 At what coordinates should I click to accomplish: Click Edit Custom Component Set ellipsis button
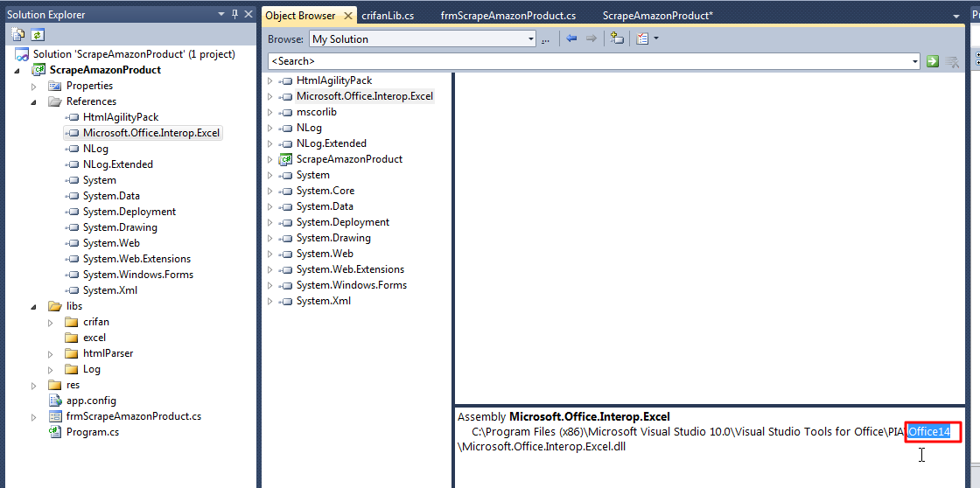coord(545,39)
